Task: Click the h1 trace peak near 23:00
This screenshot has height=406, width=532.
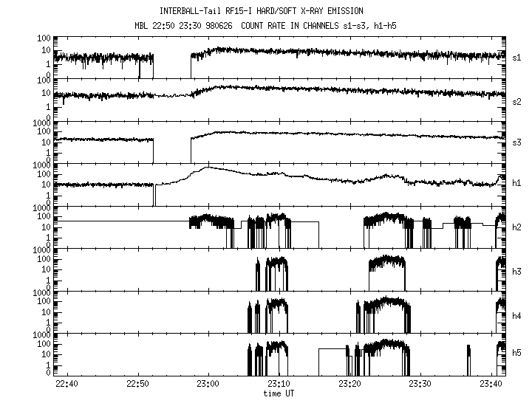Action: (208, 168)
